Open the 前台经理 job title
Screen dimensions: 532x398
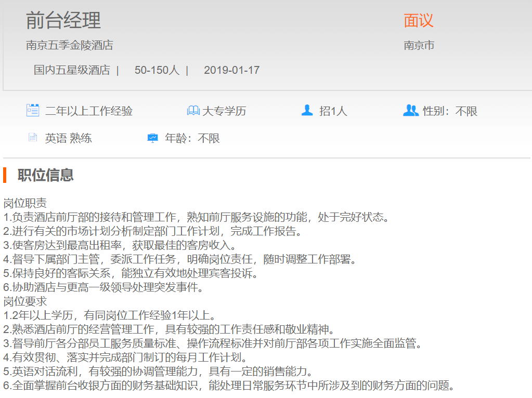tap(63, 20)
